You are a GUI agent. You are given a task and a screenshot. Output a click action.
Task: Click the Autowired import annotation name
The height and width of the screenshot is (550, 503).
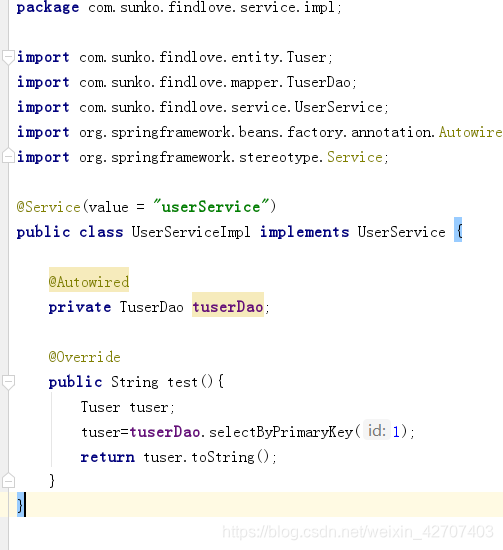471,132
